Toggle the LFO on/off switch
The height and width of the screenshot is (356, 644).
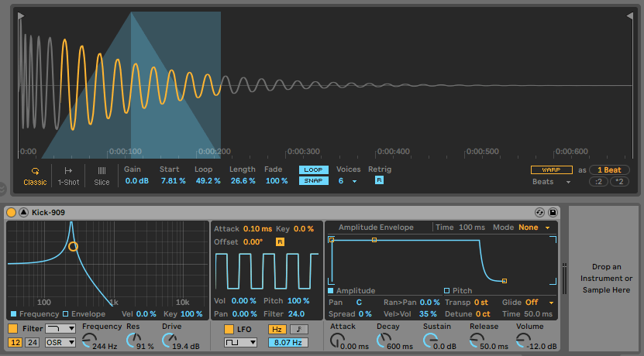[x=229, y=330]
